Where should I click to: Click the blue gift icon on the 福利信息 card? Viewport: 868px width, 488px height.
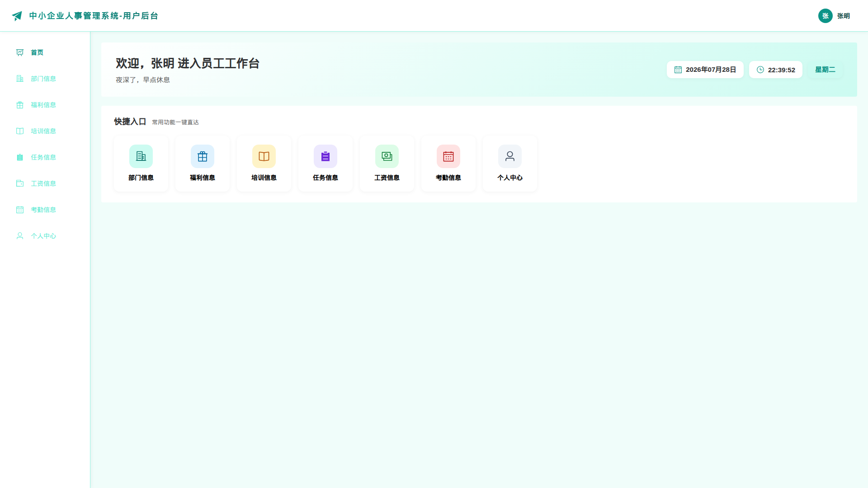tap(203, 156)
